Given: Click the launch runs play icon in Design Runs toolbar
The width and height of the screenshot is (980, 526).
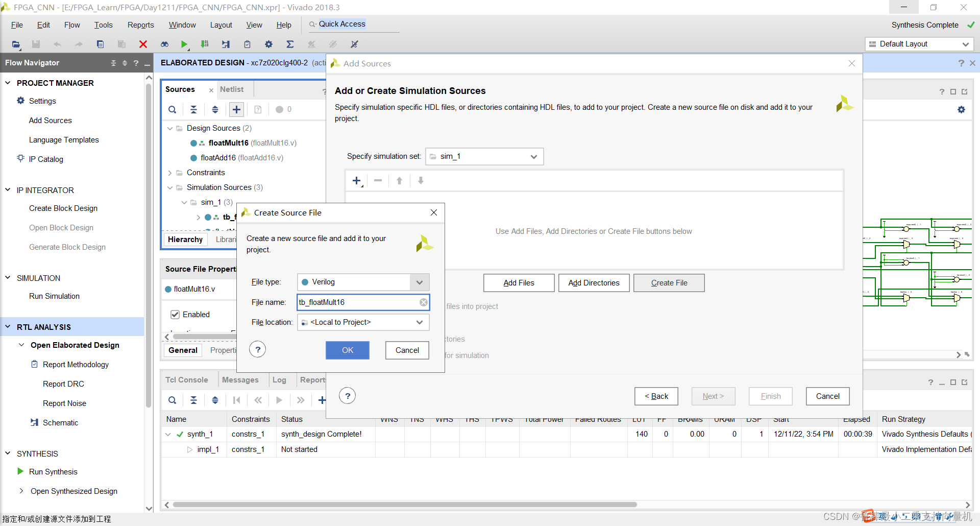Looking at the screenshot, I should click(279, 400).
